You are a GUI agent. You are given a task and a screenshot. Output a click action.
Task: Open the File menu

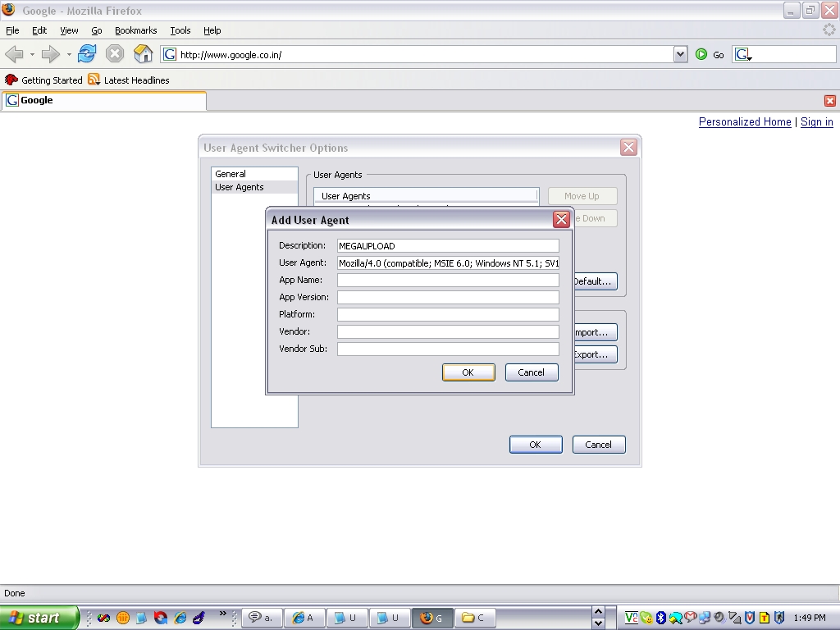pyautogui.click(x=12, y=30)
